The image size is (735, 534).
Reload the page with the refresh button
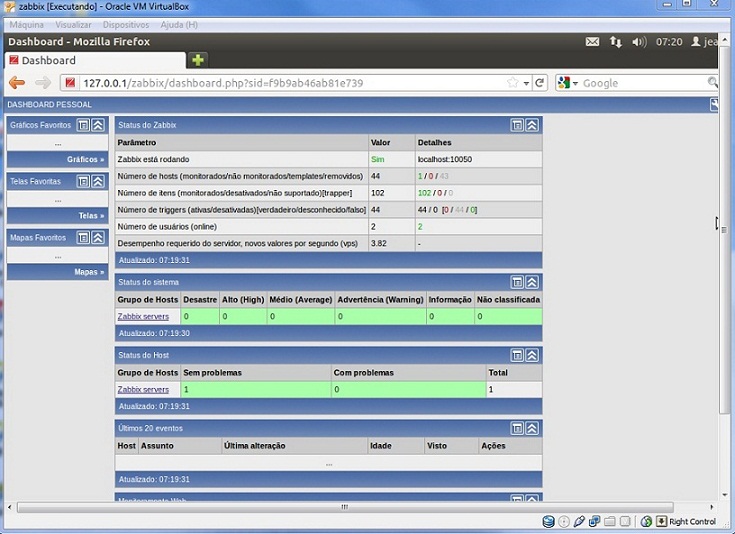(540, 83)
